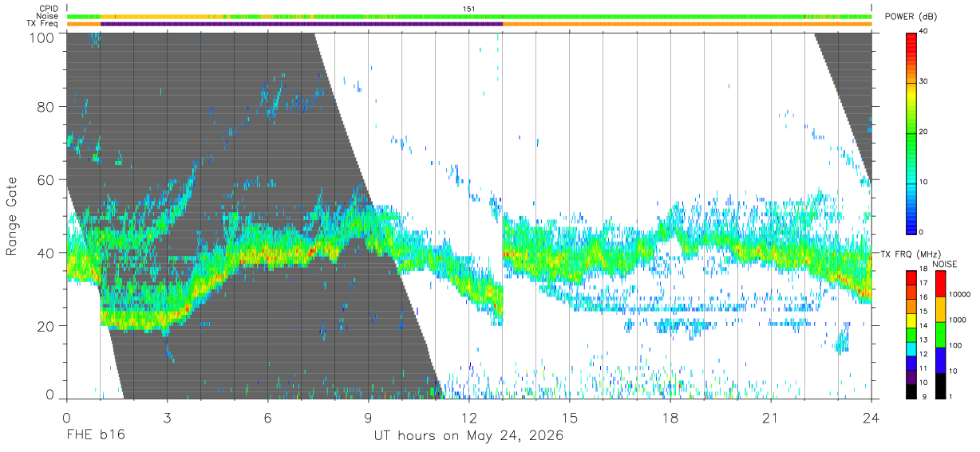980x452 pixels.
Task: Click the '3' tick on the UT hours axis
Action: [168, 418]
